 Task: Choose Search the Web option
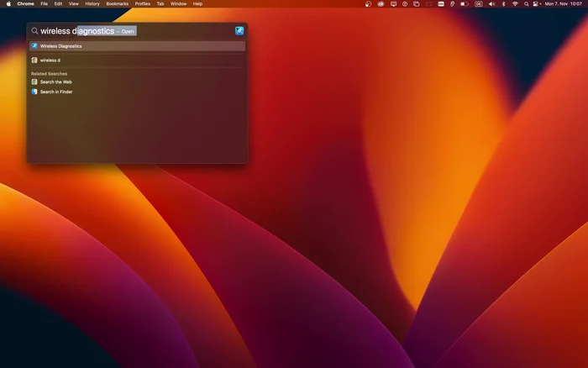click(x=55, y=82)
